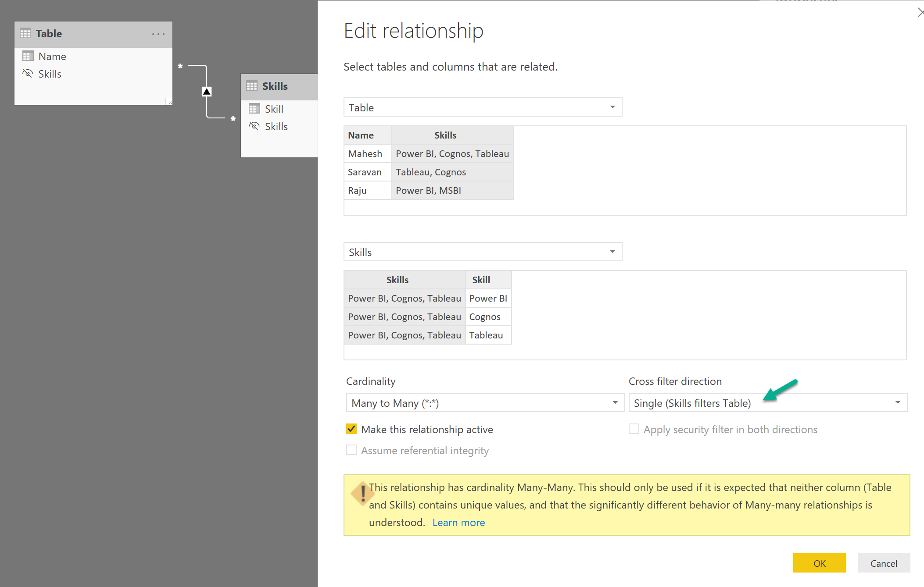
Task: Uncheck Make this relationship active
Action: (351, 429)
